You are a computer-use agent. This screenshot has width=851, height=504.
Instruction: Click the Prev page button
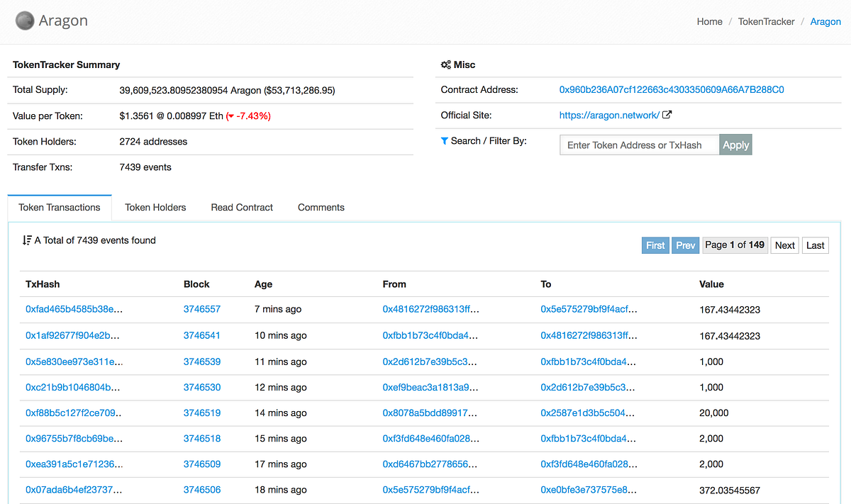[x=685, y=245]
